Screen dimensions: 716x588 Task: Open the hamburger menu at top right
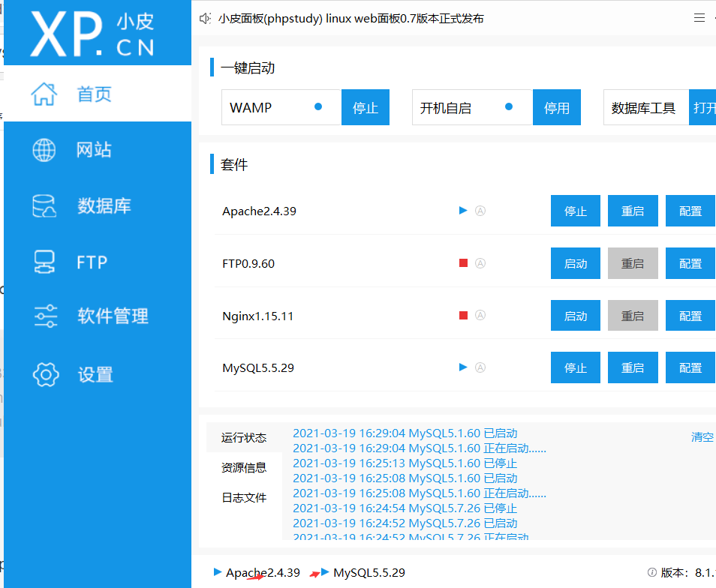[701, 18]
